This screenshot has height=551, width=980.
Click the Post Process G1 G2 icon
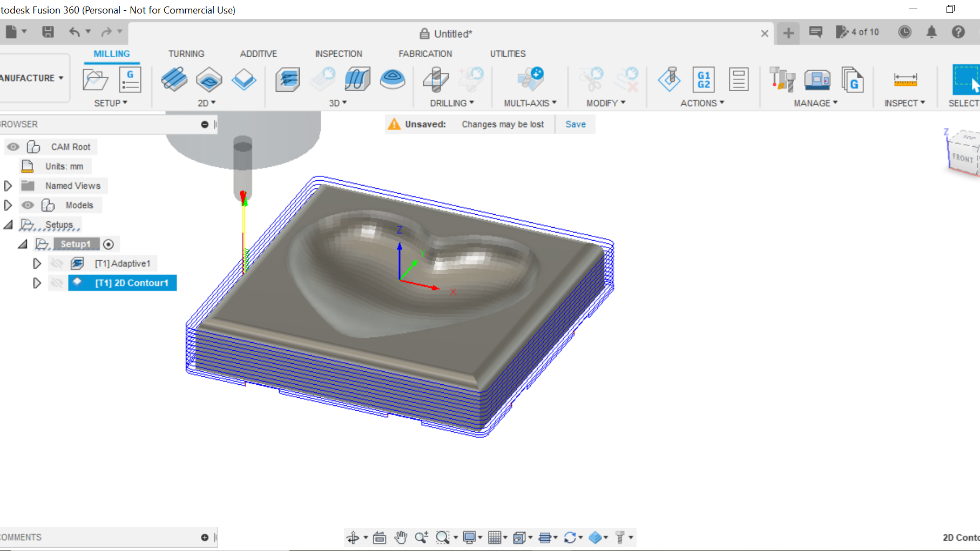[x=704, y=80]
